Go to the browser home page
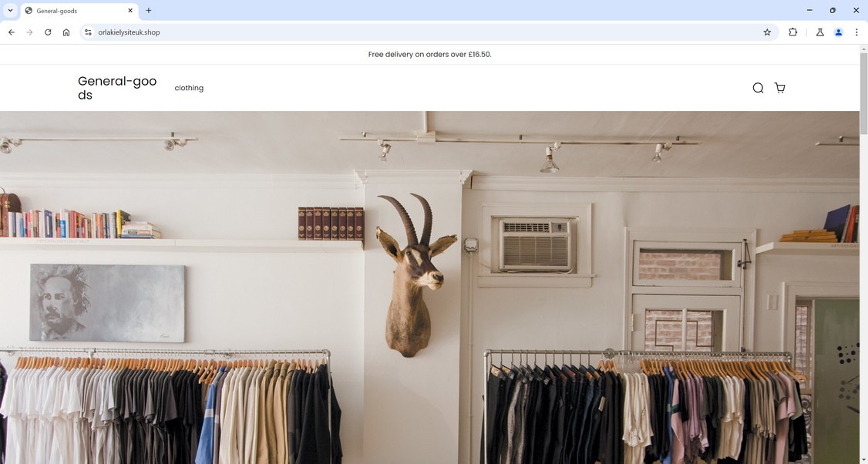 coord(66,32)
